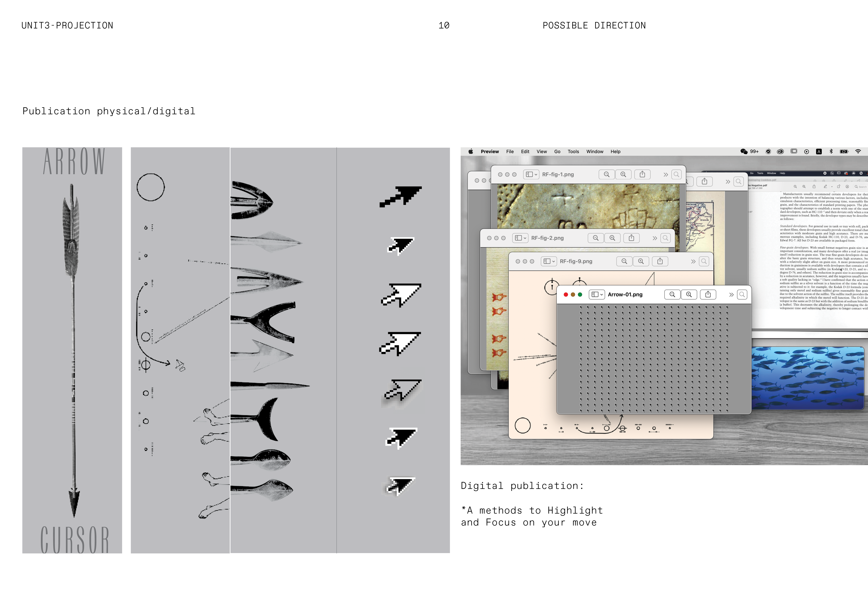868x596 pixels.
Task: Zoom out in the RF-fig-2.png window
Action: click(x=596, y=238)
